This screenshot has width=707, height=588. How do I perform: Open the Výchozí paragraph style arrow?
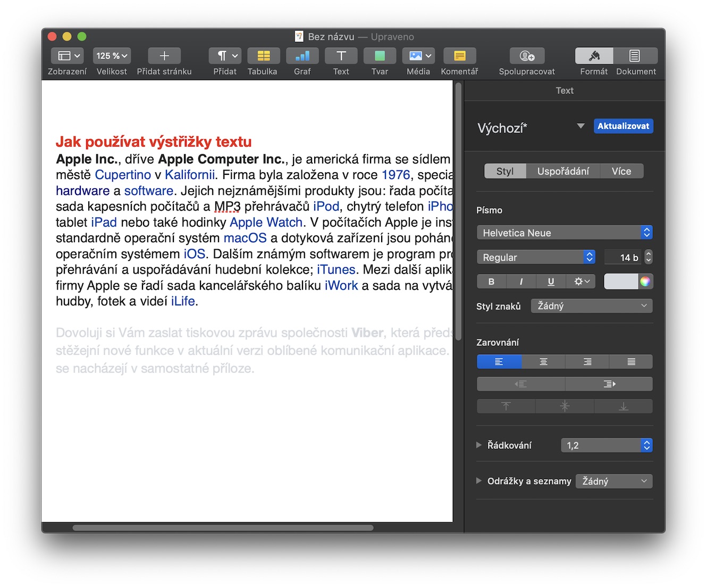click(580, 126)
